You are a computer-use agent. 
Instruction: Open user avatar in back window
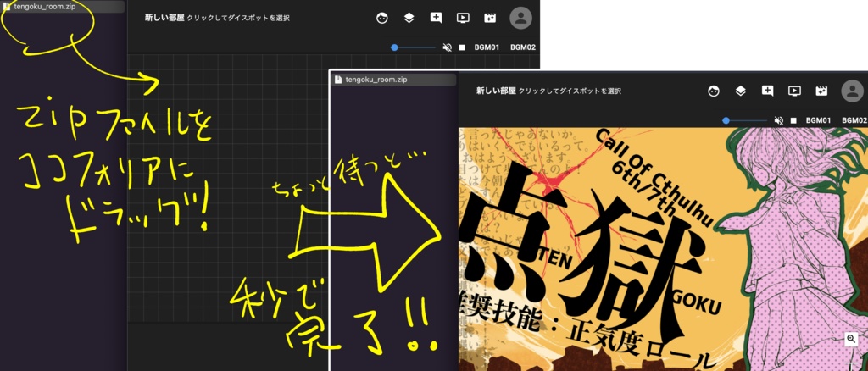point(520,19)
